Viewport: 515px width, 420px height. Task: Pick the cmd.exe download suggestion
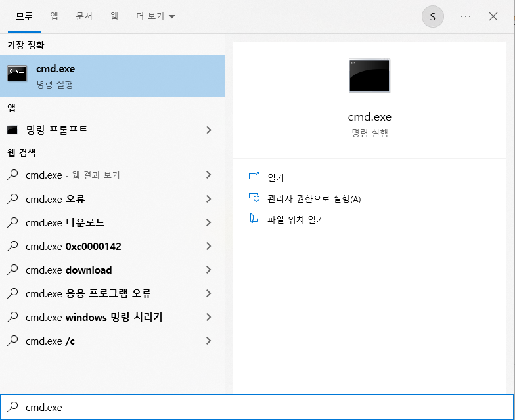pyautogui.click(x=113, y=270)
